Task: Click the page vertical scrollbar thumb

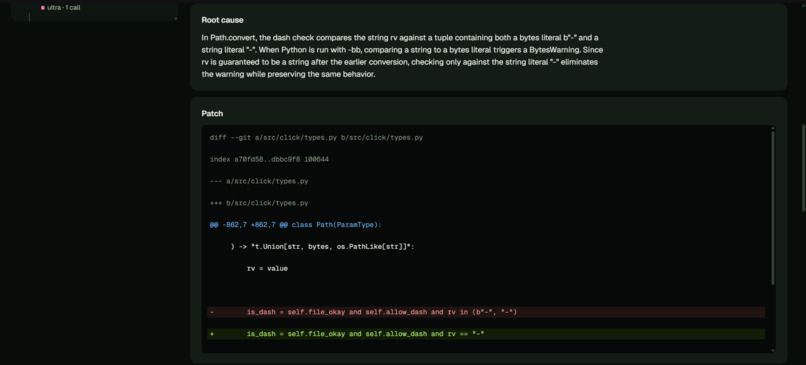Action: [x=803, y=168]
